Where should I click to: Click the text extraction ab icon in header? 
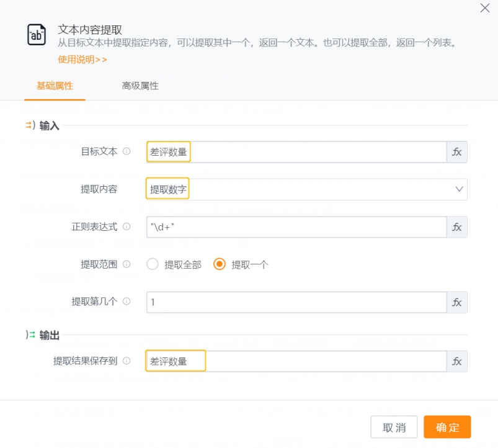(36, 35)
